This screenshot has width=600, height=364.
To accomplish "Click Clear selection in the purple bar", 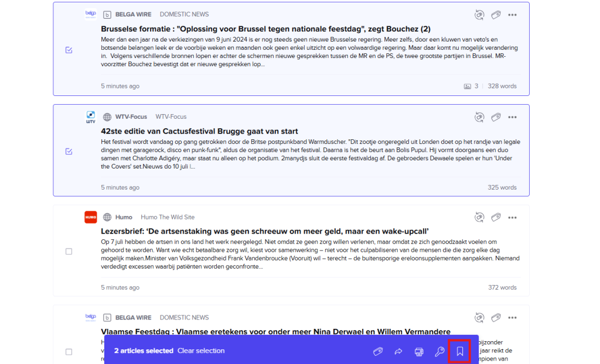I will click(201, 351).
